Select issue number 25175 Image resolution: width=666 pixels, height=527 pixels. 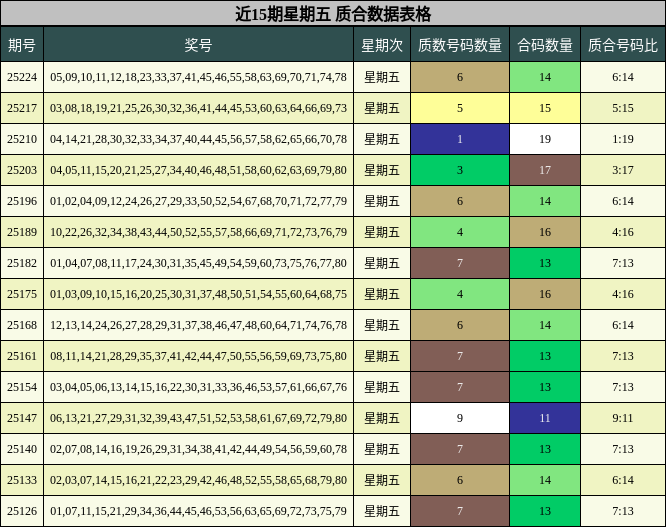point(22,294)
